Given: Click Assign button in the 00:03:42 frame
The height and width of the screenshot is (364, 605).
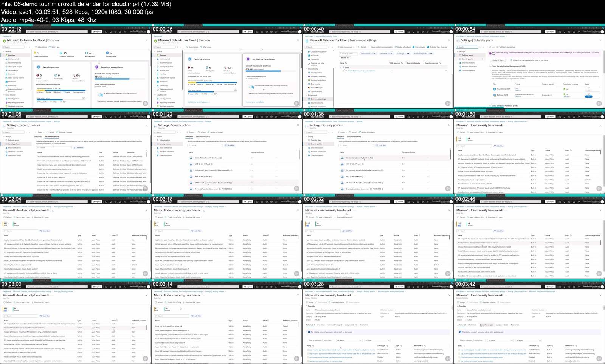Looking at the screenshot, I should [x=462, y=302].
